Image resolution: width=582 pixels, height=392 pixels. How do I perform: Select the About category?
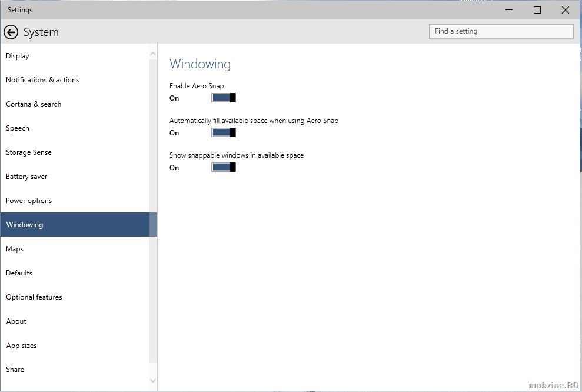click(x=75, y=321)
